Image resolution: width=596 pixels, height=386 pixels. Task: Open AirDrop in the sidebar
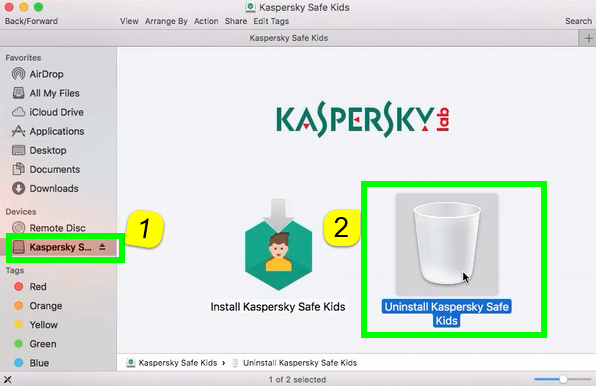point(38,74)
